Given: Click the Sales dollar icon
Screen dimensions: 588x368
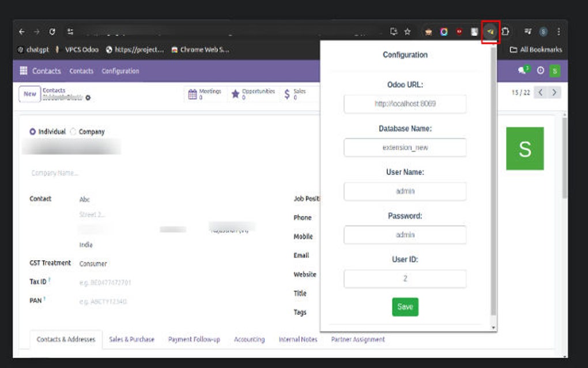Looking at the screenshot, I should pos(287,93).
